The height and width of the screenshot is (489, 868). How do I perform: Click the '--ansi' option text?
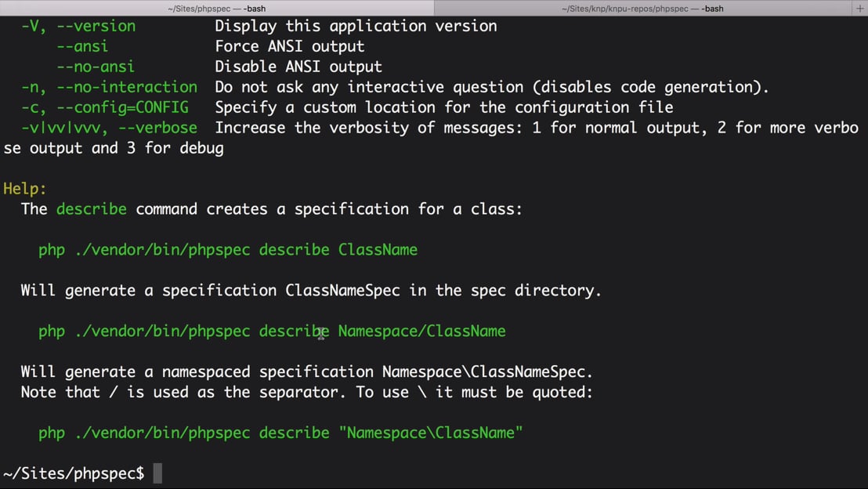(x=82, y=46)
